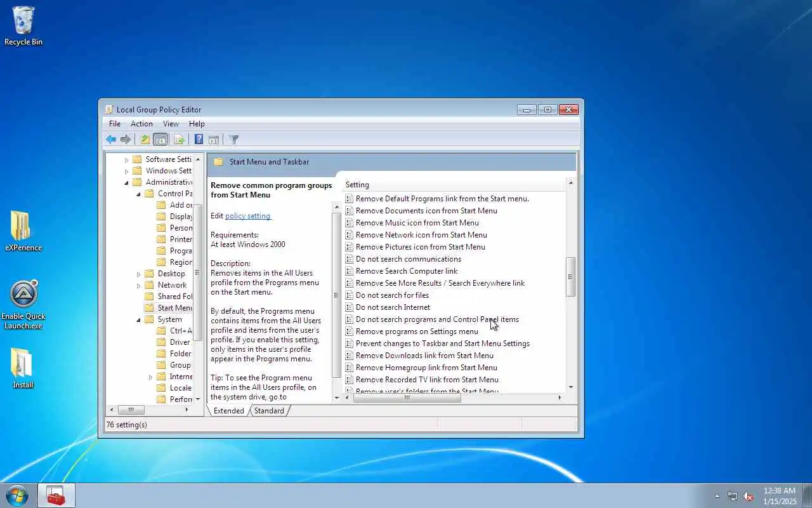
Task: Collapse Control Panel tree node
Action: [138, 194]
